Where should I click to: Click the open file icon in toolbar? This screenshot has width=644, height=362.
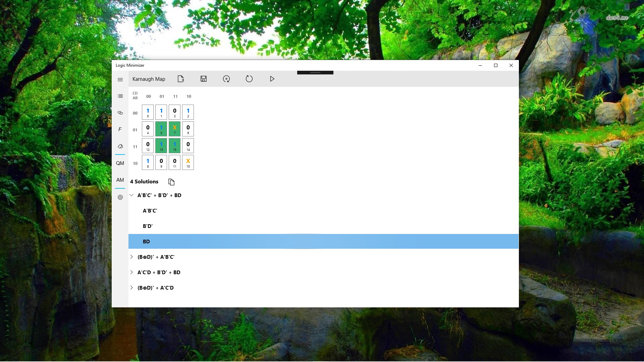coord(181,79)
